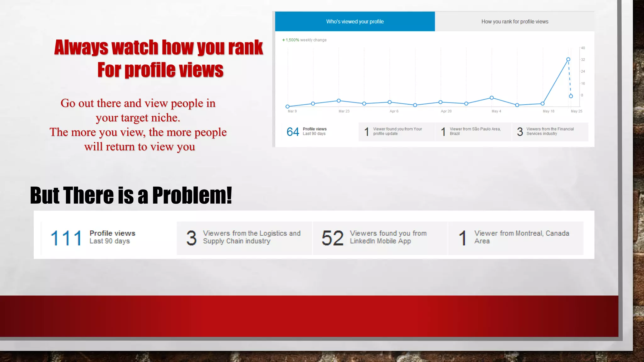Click the 'May 25' axis label
This screenshot has width=644, height=362.
click(576, 111)
